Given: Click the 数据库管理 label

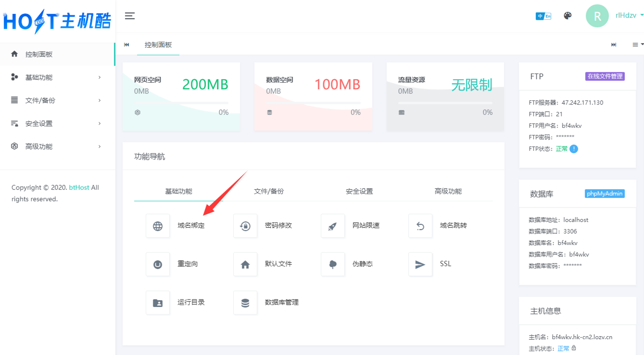Looking at the screenshot, I should [282, 302].
